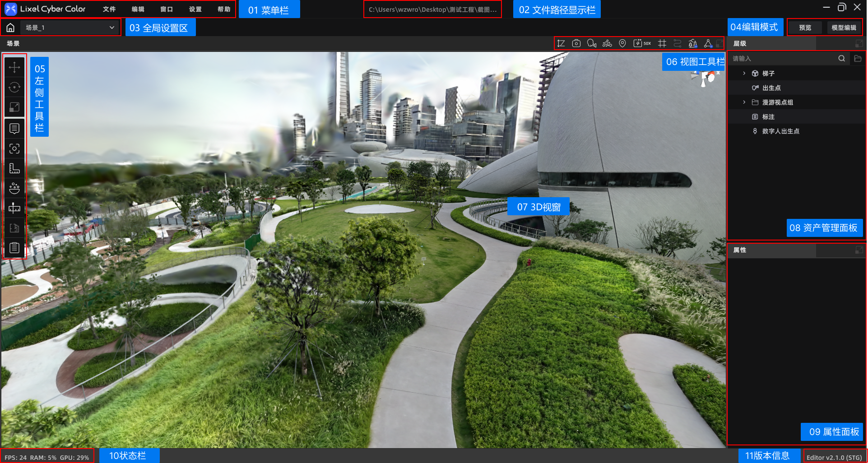Switch to 预览 preview mode
This screenshot has height=463, width=868.
pos(805,28)
